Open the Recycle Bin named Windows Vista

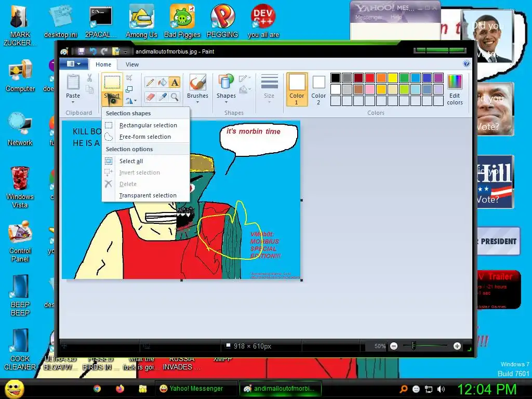pyautogui.click(x=20, y=187)
